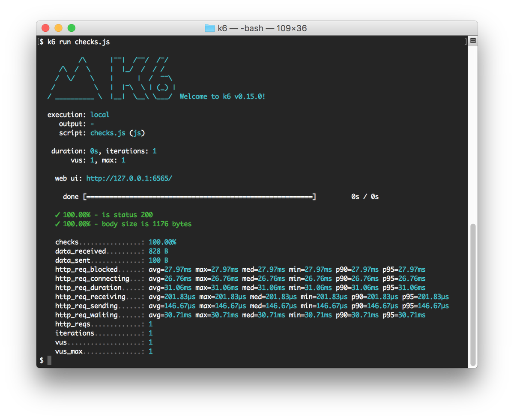
Task: Click 'max=26.76ms' in http_req_connecting row
Action: click(217, 279)
